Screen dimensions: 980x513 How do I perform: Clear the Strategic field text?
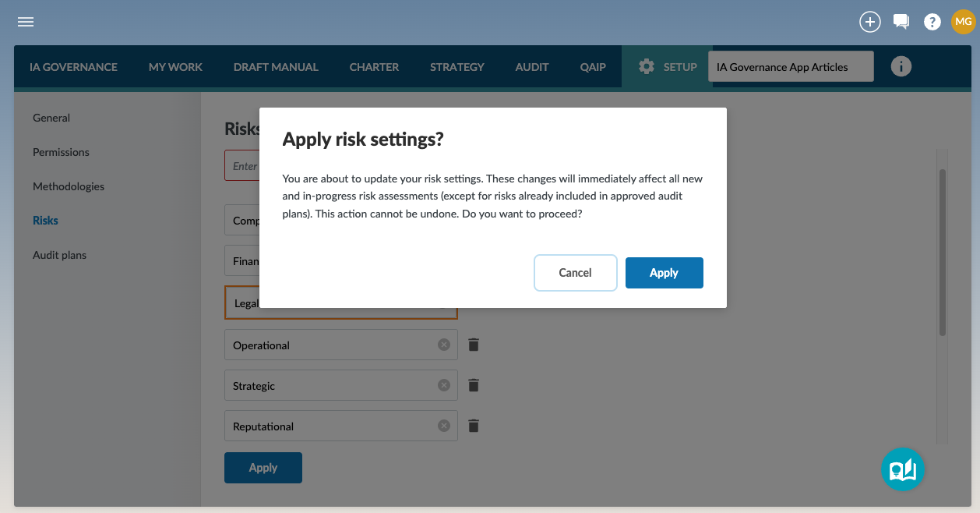[x=444, y=385]
